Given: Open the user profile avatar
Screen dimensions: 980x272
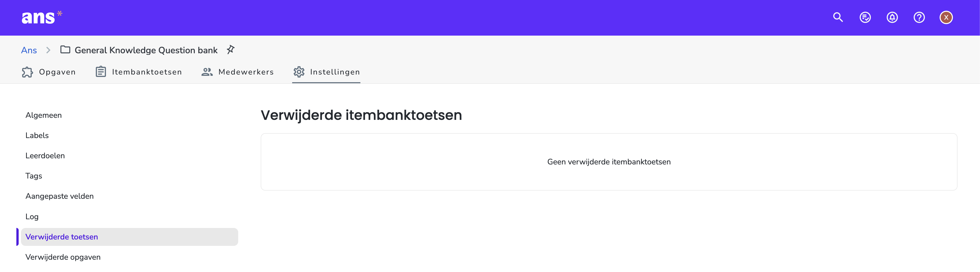Looking at the screenshot, I should (946, 17).
